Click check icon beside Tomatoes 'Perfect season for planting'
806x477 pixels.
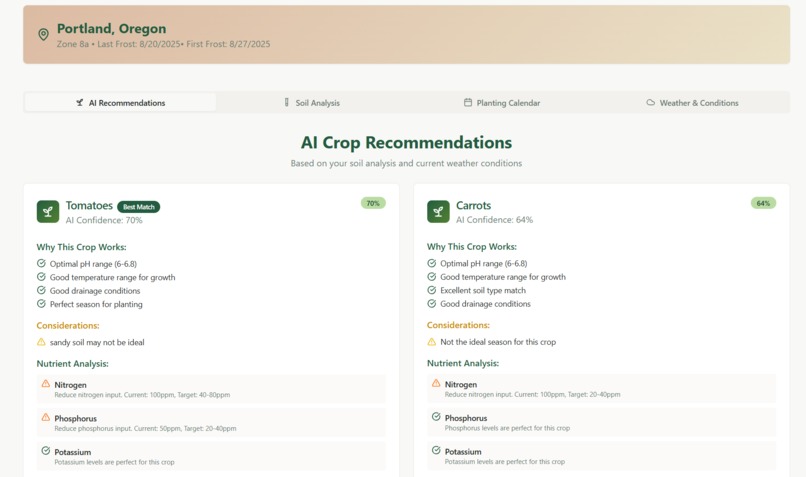click(x=41, y=304)
